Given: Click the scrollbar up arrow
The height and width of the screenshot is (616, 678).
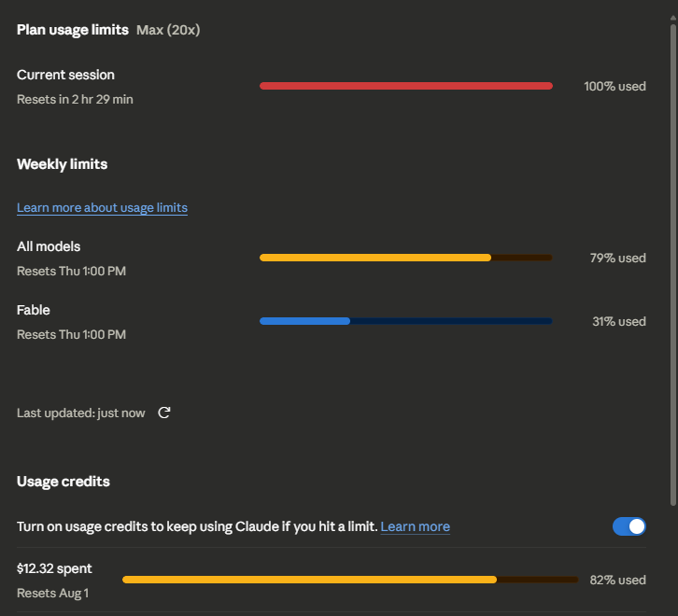Looking at the screenshot, I should pos(672,18).
